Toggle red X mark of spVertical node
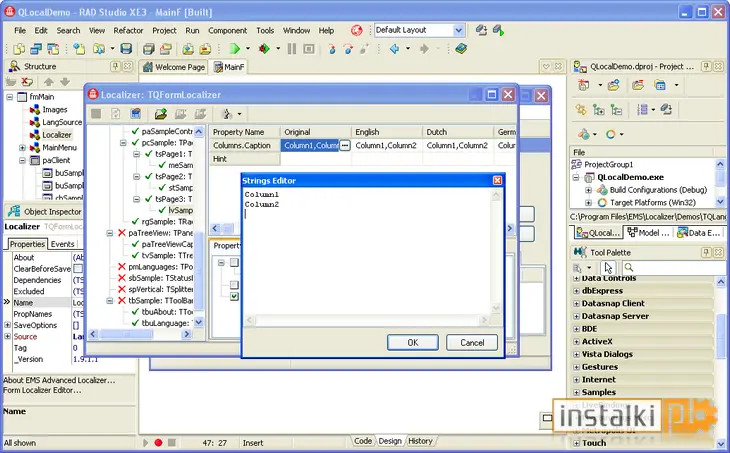Screen dimensions: 730x453 122,289
